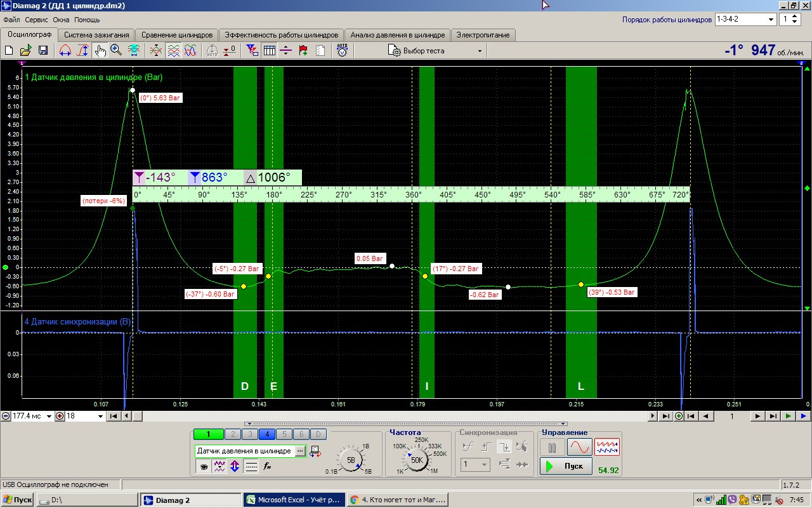Click the overlapping channels display icon
The image size is (812, 508).
coord(155,51)
